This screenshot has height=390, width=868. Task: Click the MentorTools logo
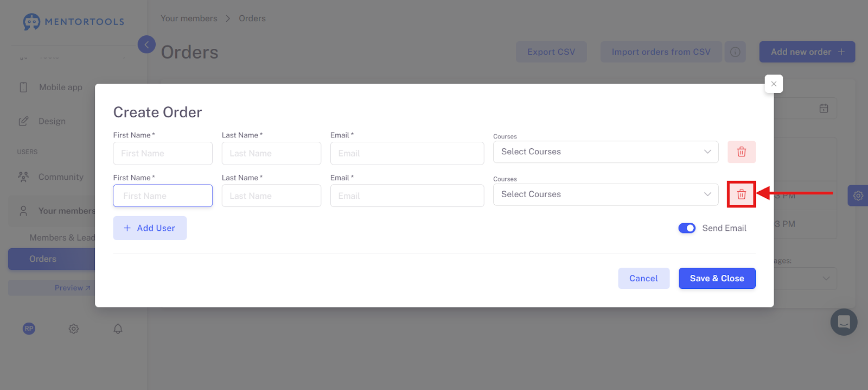click(x=74, y=22)
